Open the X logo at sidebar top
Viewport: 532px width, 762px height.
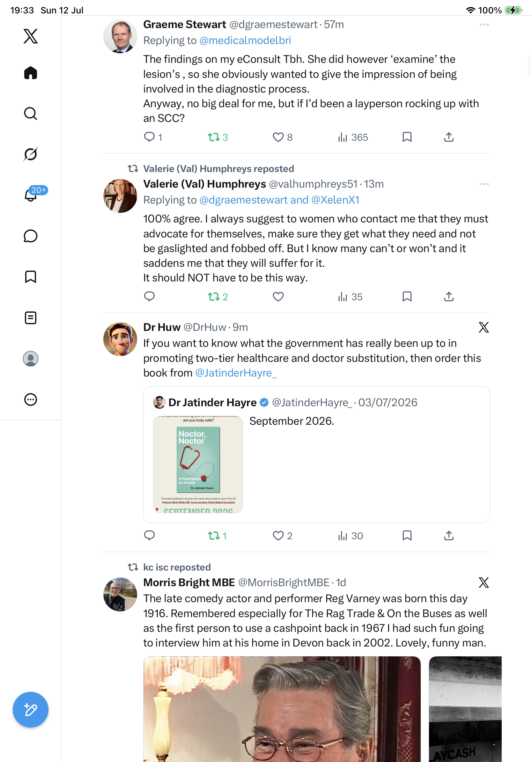coord(31,36)
